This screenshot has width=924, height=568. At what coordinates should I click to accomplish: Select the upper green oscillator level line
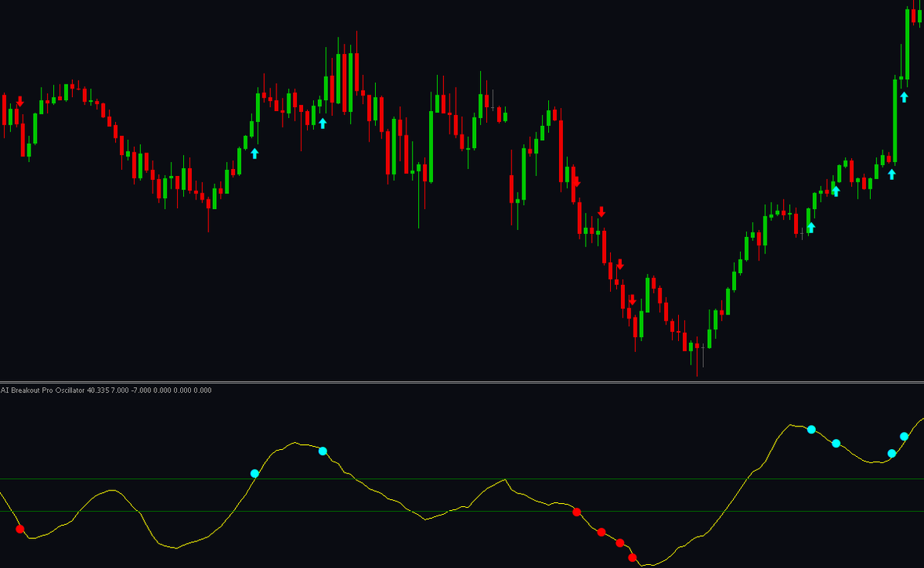tap(462, 479)
